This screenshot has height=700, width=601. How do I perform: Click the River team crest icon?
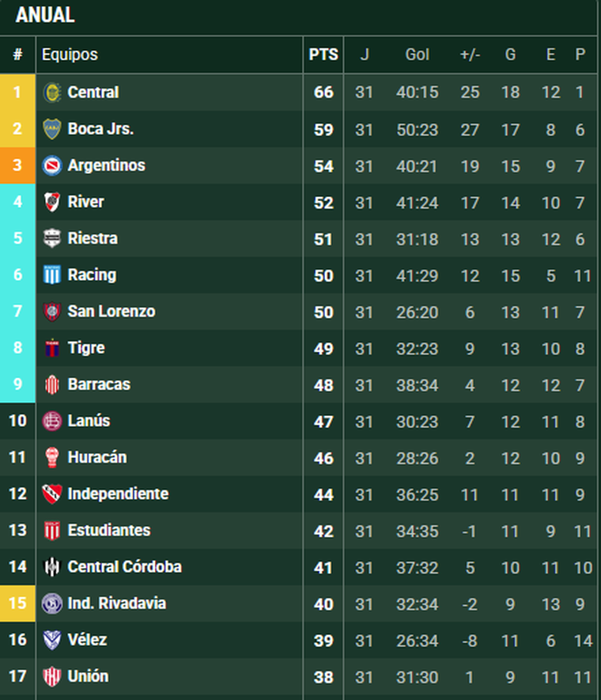point(52,202)
